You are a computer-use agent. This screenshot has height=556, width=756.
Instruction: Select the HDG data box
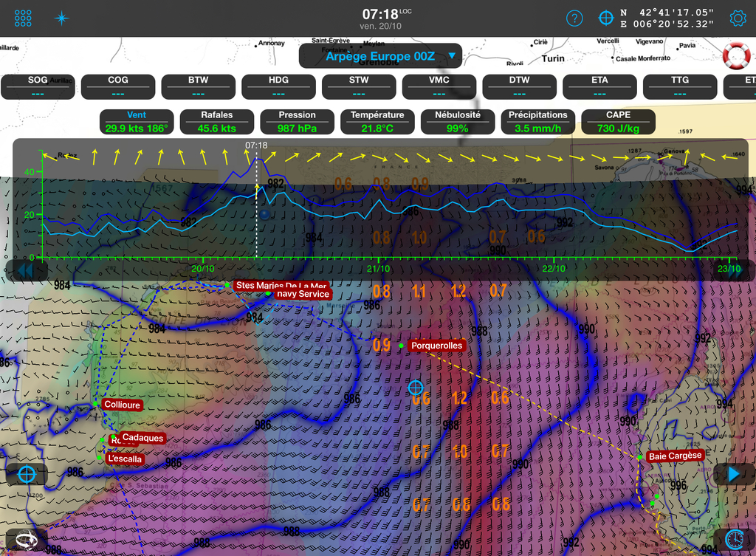(x=278, y=86)
